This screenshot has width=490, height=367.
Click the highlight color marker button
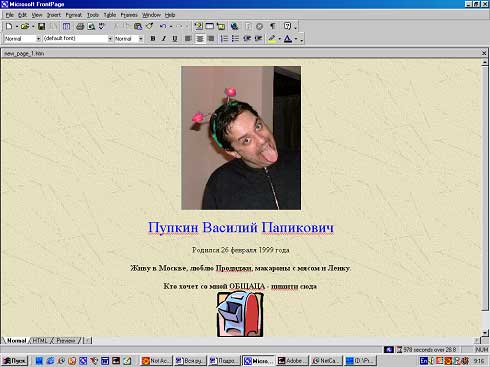click(272, 39)
